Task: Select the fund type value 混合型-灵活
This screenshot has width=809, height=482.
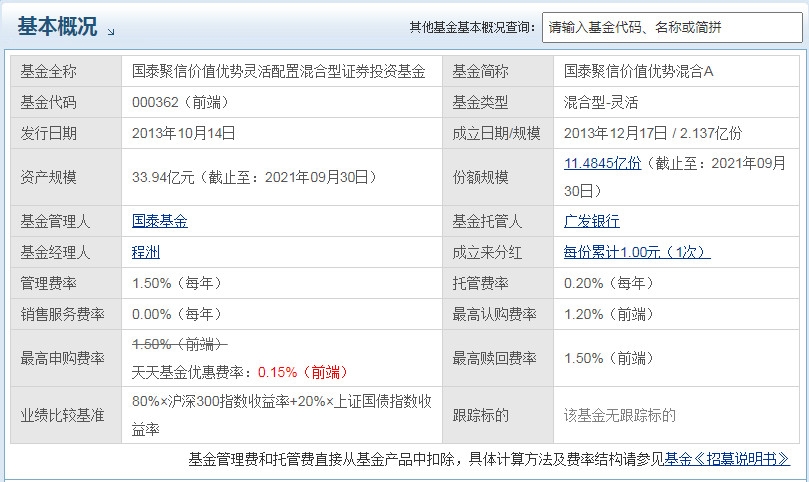Action: click(x=601, y=102)
